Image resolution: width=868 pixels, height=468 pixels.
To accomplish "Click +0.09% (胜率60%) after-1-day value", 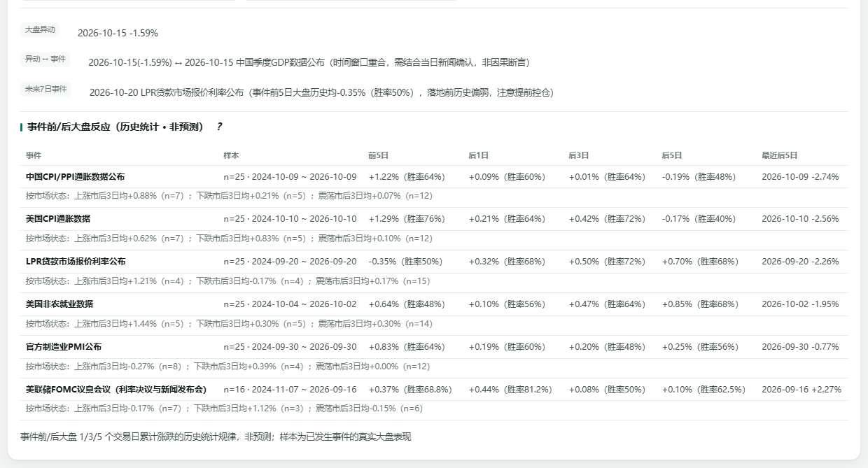I will (507, 177).
